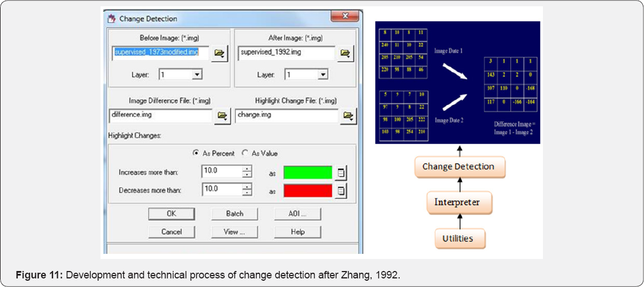Adjust the Decreases more than spinner arrows
The image size is (644, 287).
pos(247,190)
